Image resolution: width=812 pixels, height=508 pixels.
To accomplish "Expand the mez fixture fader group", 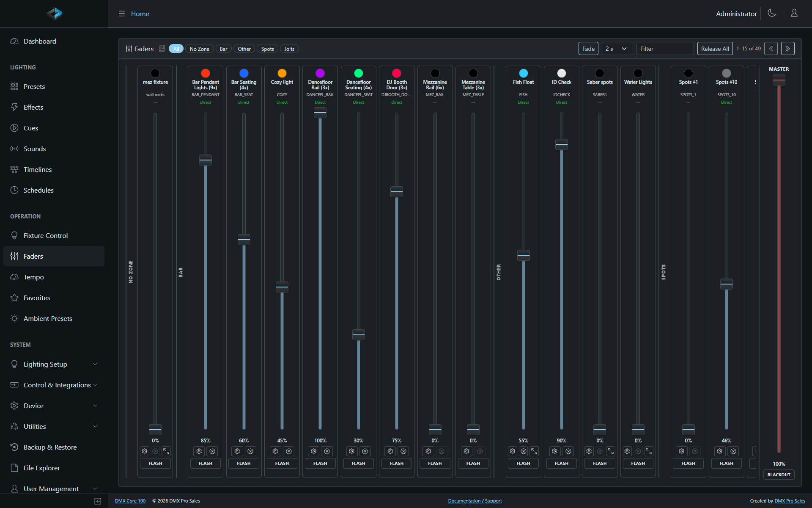I will point(166,451).
